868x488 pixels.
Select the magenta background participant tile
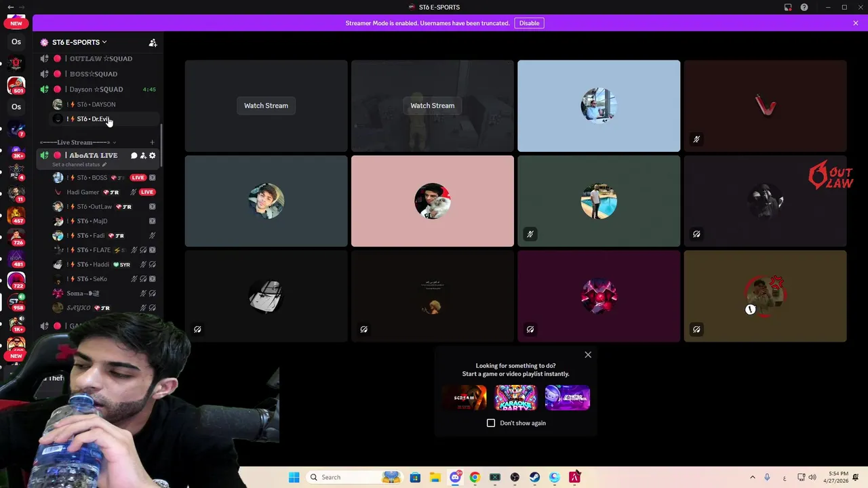[599, 296]
